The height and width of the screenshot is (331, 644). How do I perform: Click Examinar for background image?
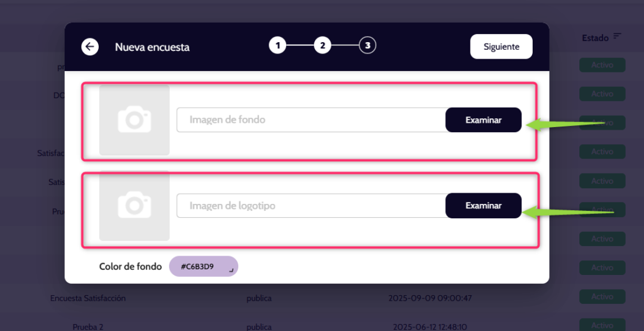(483, 120)
